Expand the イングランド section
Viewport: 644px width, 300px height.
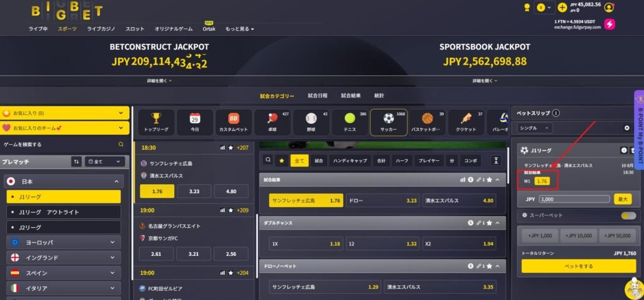(64, 258)
